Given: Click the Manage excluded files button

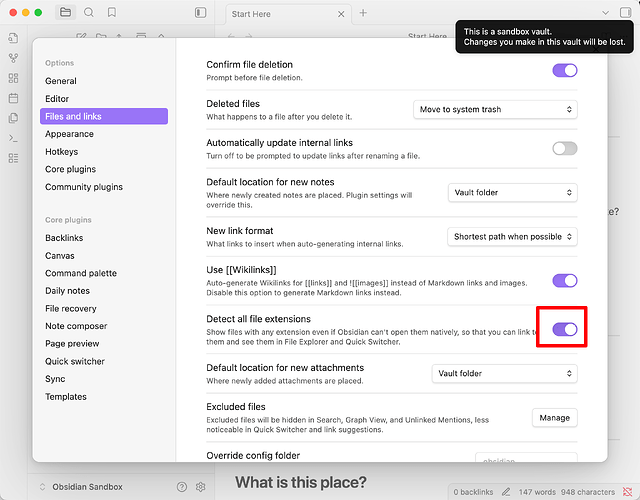Looking at the screenshot, I should (x=554, y=418).
